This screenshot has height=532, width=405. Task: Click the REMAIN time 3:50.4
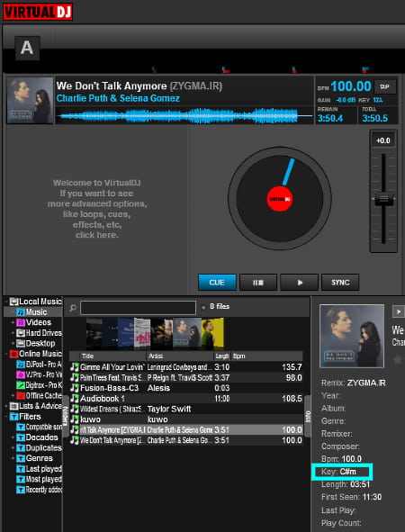pos(330,118)
